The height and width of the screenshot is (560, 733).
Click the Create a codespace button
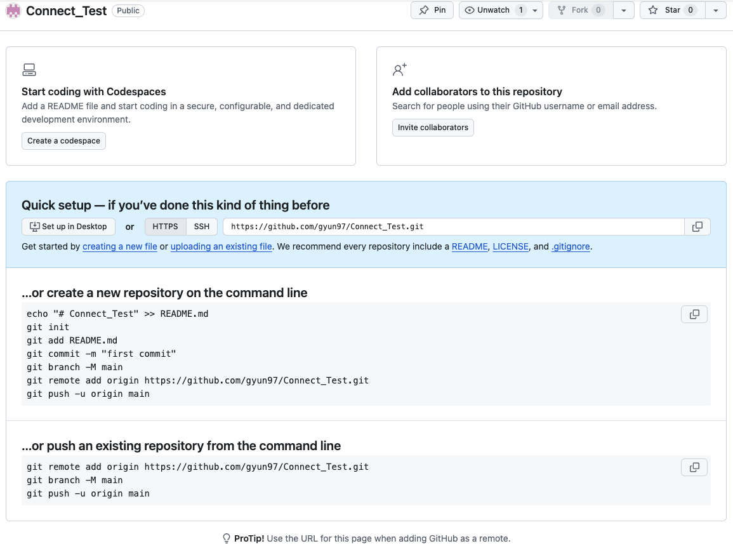[x=63, y=141]
